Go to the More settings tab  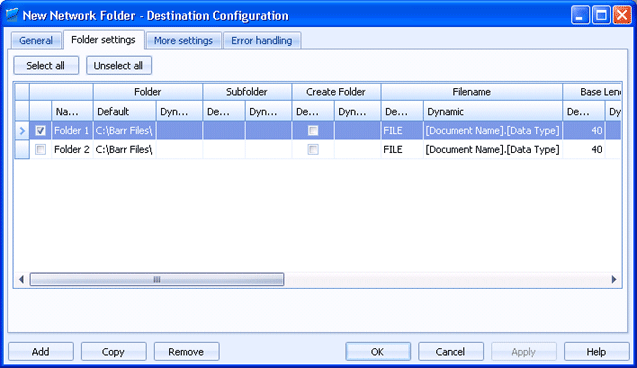coord(183,40)
